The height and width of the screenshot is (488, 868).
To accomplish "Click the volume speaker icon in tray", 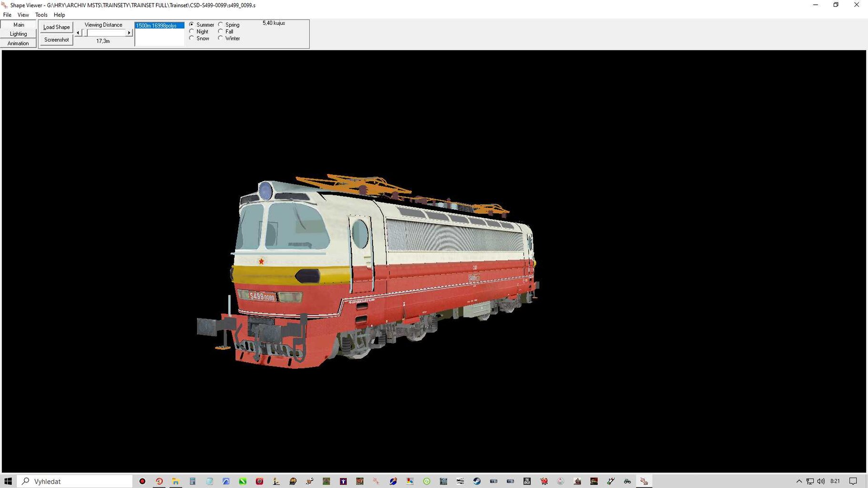I will (x=821, y=481).
